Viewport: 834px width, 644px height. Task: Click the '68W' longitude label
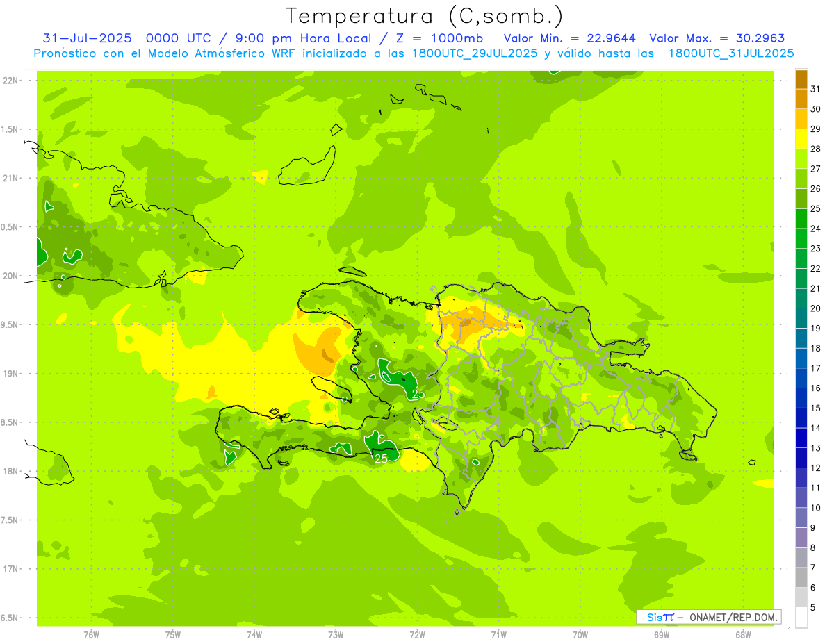click(743, 634)
